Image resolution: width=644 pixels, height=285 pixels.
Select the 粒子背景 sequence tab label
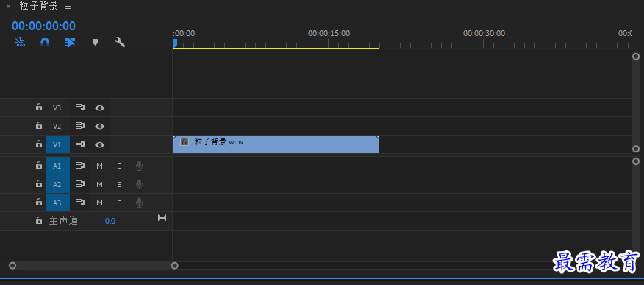point(39,6)
